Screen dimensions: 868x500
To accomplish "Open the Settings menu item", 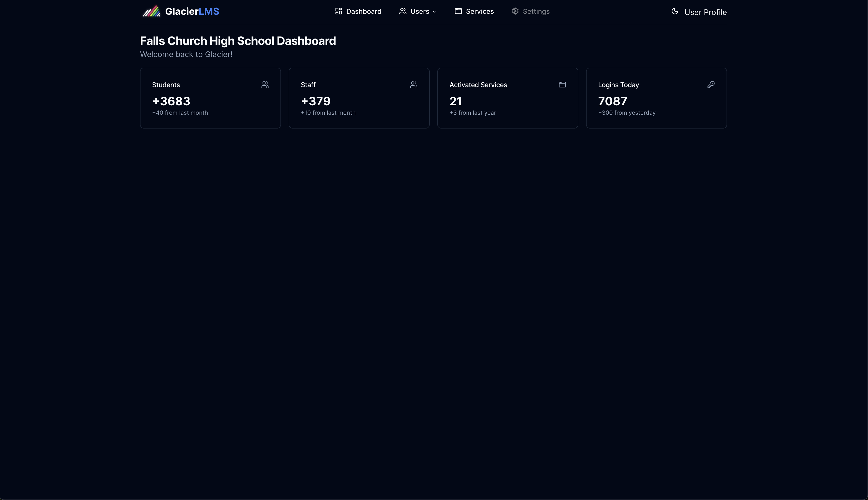I will (536, 11).
